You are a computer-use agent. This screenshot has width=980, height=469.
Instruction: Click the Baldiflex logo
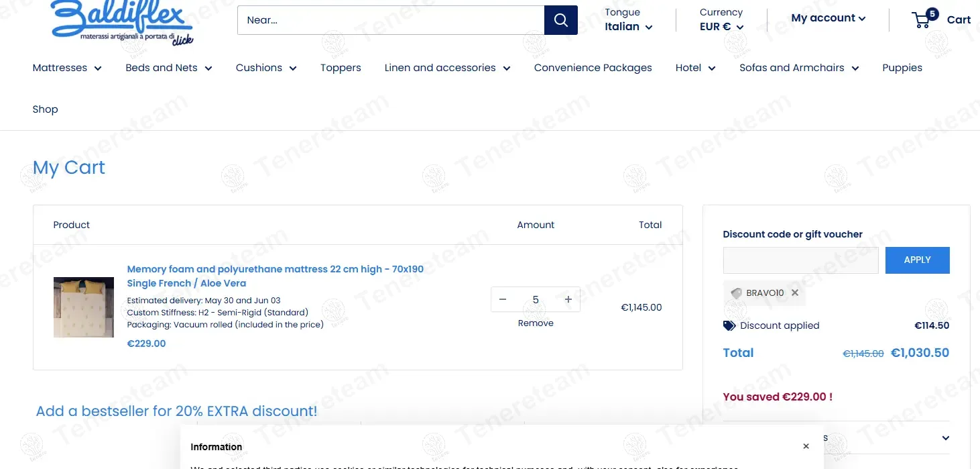[122, 23]
